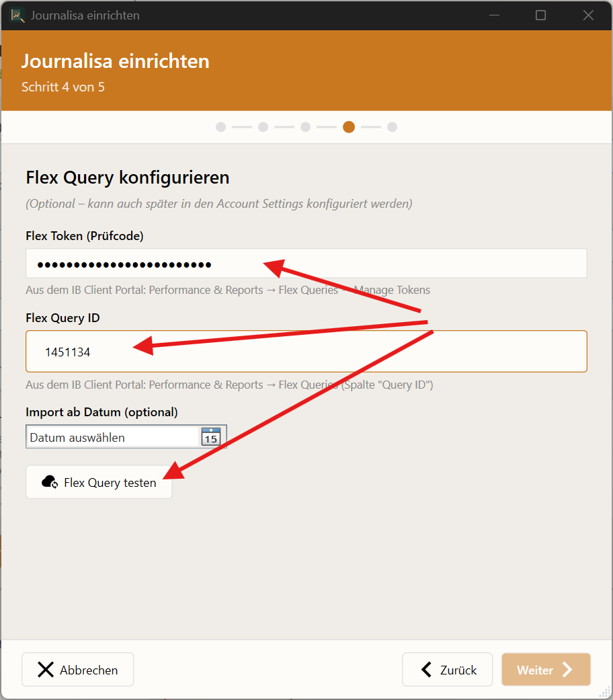This screenshot has height=700, width=613.
Task: Select the third step indicator dot
Action: (x=306, y=127)
